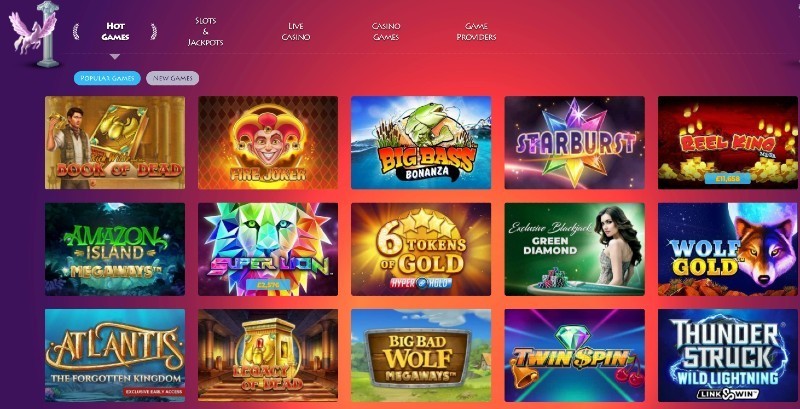Switch to the New Games filter

coord(172,78)
